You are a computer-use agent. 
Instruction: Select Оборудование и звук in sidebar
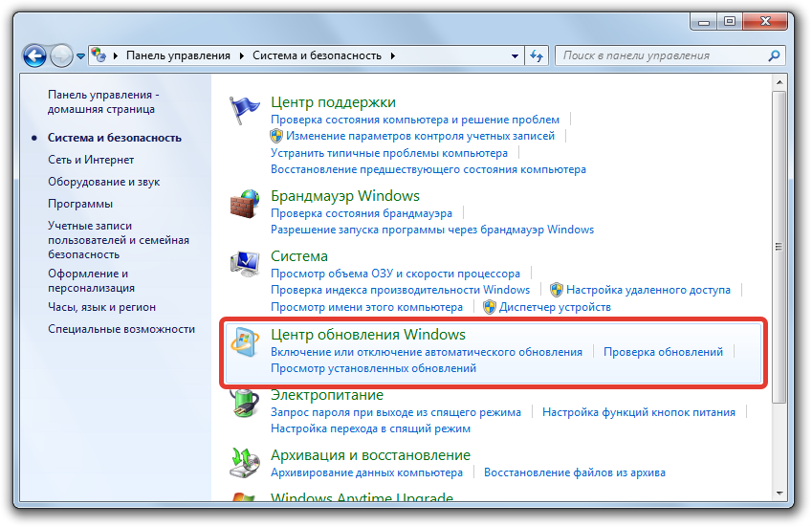104,182
